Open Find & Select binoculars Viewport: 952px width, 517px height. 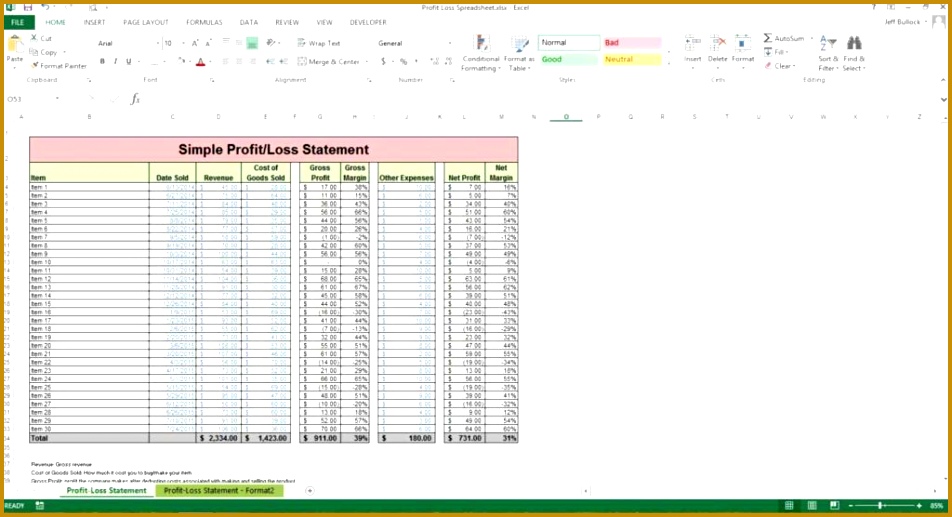pyautogui.click(x=854, y=53)
